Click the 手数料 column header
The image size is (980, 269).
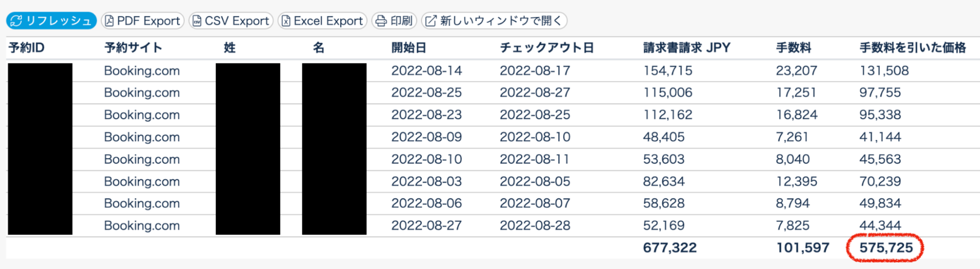793,48
